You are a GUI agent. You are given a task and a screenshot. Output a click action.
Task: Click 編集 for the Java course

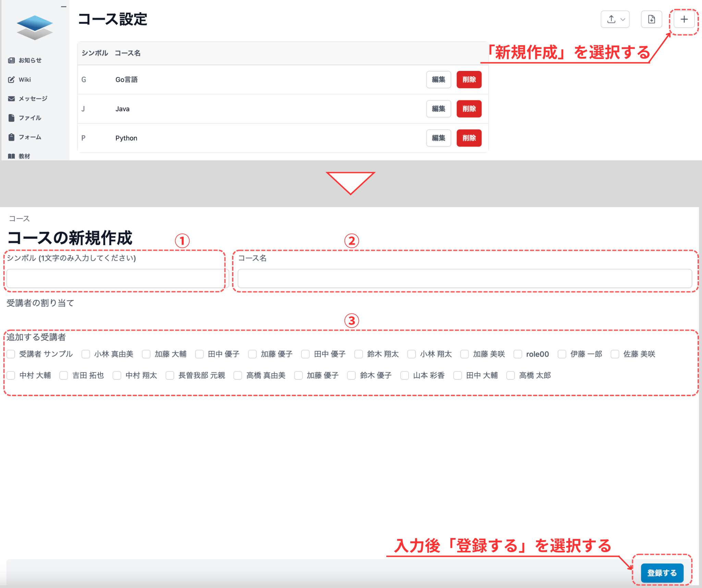click(x=438, y=109)
